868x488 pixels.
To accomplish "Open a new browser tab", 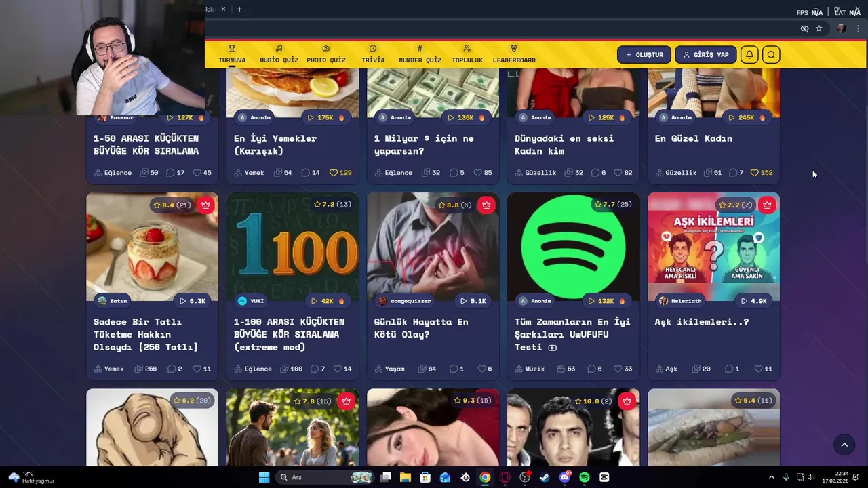I will (239, 9).
